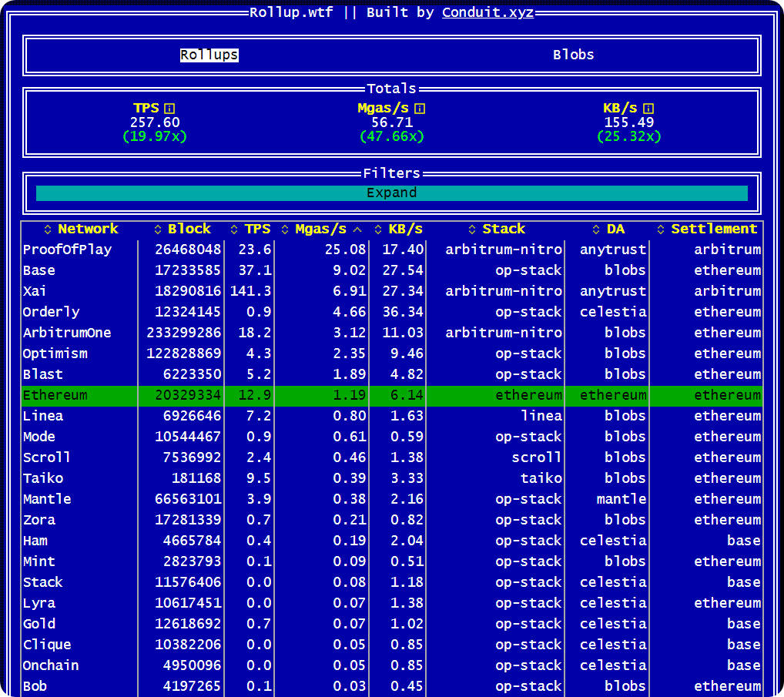Click the sort arrows beside Settlement header
The image size is (784, 697).
tap(661, 229)
